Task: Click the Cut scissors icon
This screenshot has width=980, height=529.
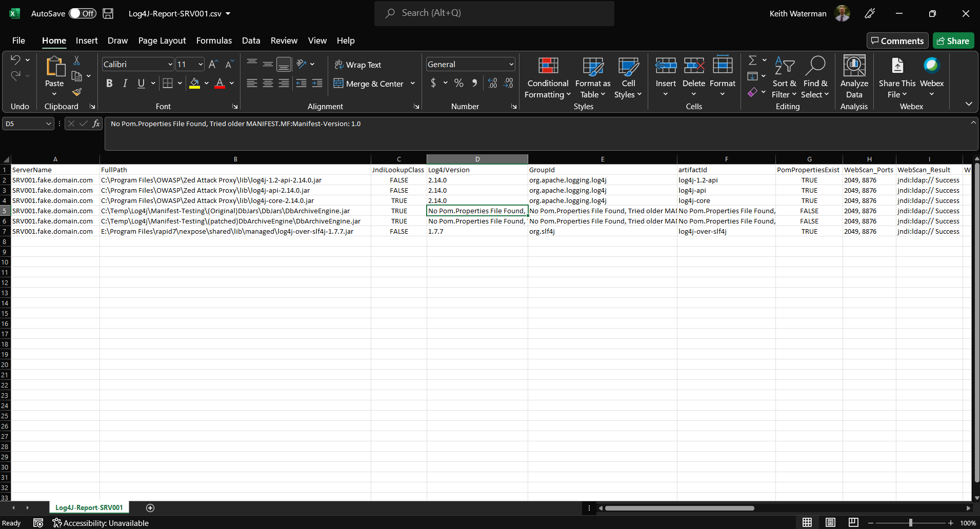Action: coord(76,60)
